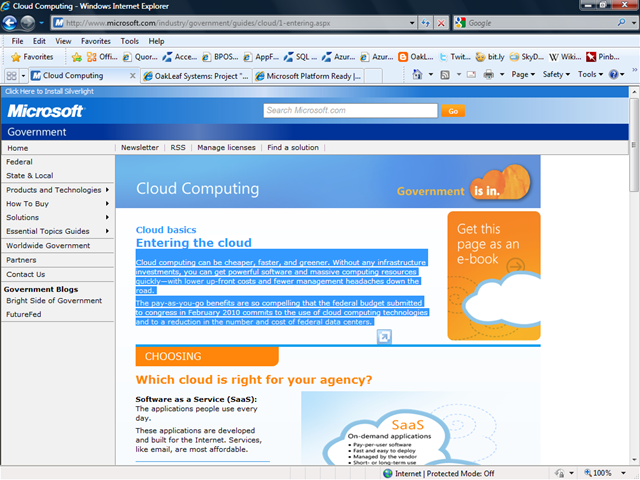Open the Bright Side of Government blog
This screenshot has width=640, height=480.
54,301
